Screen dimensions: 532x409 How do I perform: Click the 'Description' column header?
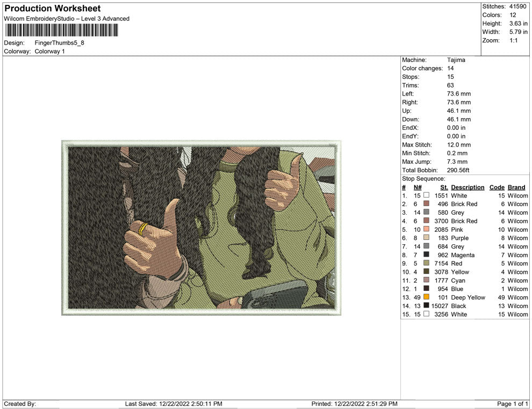pos(468,187)
